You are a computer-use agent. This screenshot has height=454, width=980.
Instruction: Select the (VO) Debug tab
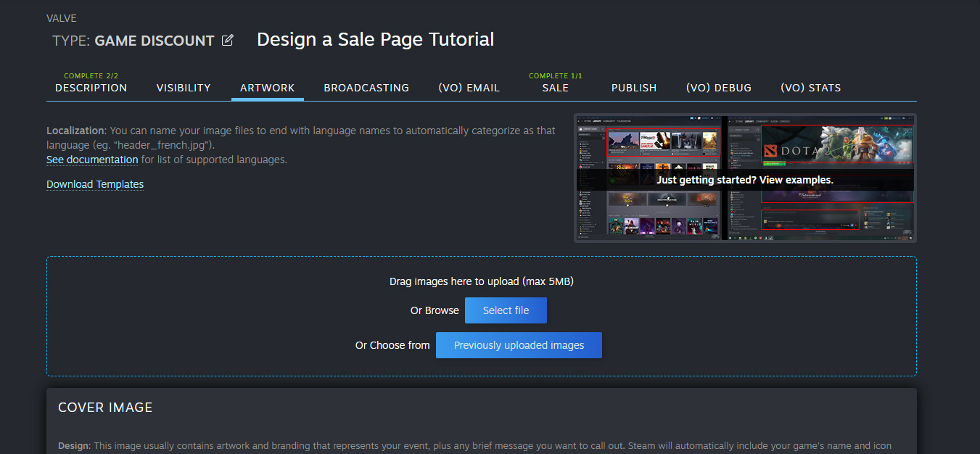click(x=719, y=87)
